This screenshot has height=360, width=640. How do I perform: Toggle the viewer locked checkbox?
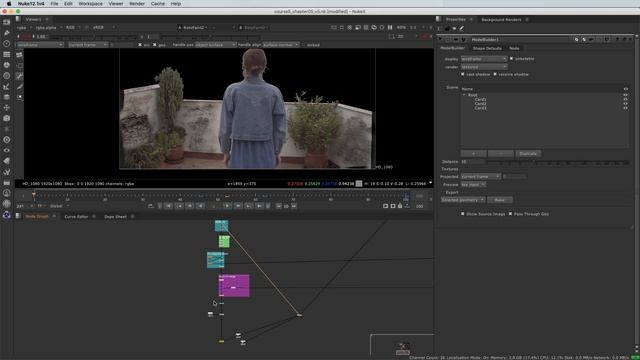point(303,44)
